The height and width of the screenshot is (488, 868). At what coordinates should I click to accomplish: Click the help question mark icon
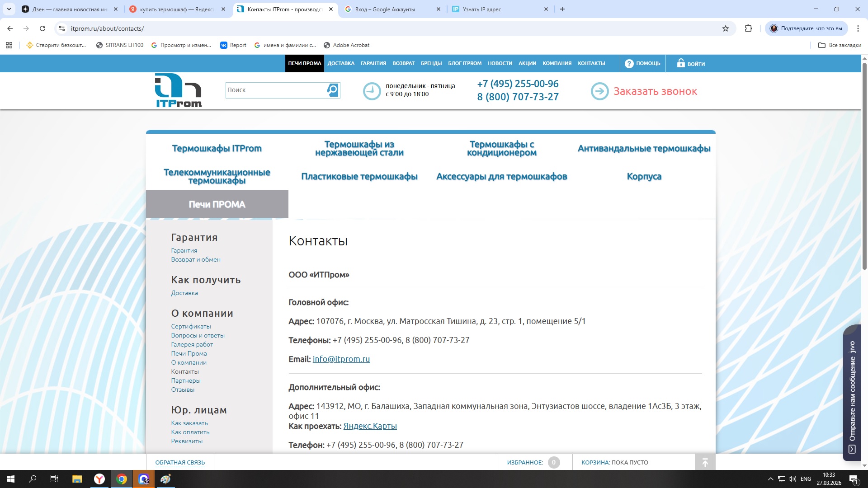[x=629, y=64]
